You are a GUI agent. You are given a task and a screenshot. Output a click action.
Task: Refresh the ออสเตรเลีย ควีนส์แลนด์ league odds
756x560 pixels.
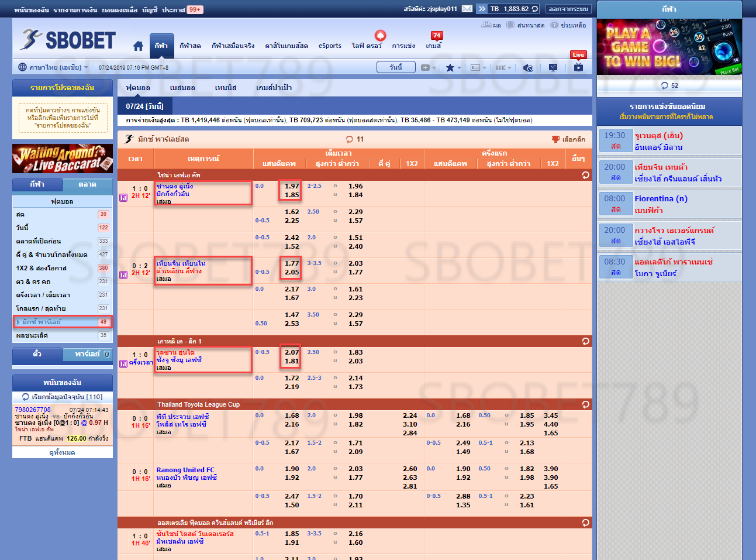(x=585, y=523)
